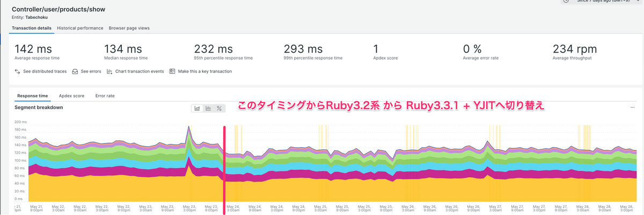The width and height of the screenshot is (644, 215).
Task: Click the See errors inbox icon
Action: pos(75,71)
